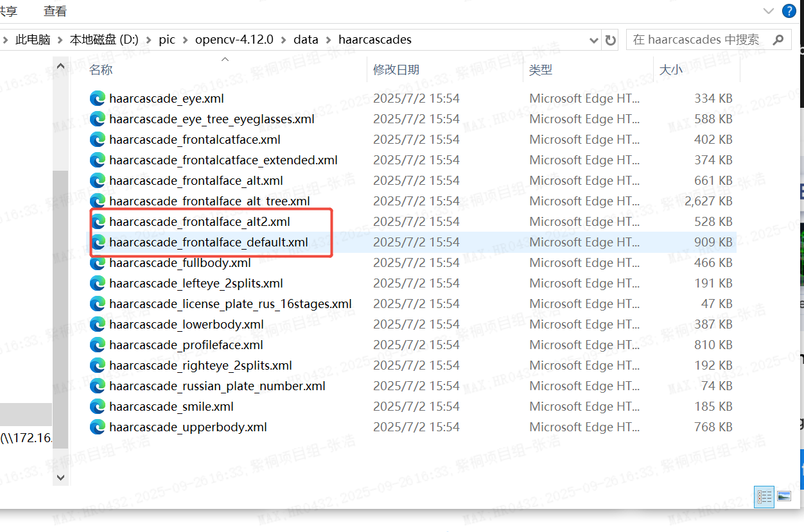The image size is (804, 532).
Task: Open chevron after 本地磁盘 (D:) in address bar
Action: [x=148, y=40]
